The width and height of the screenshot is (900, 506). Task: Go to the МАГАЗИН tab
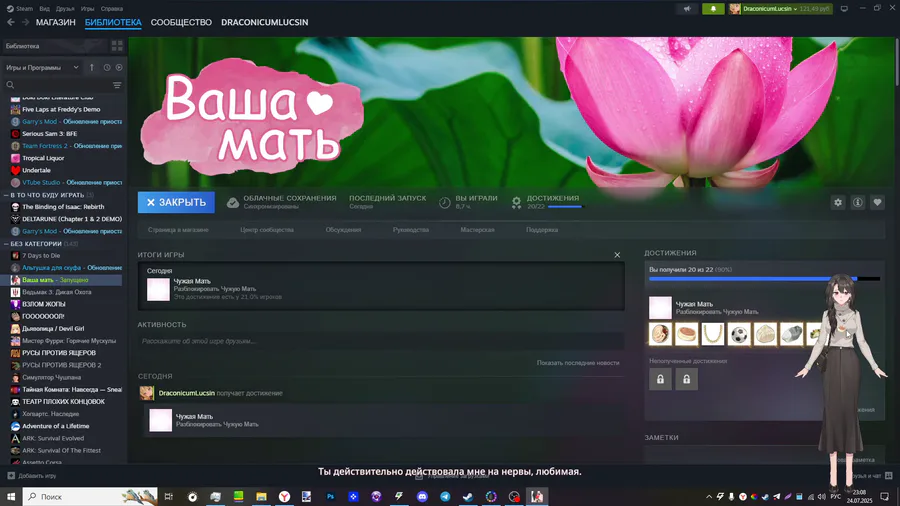(x=56, y=22)
